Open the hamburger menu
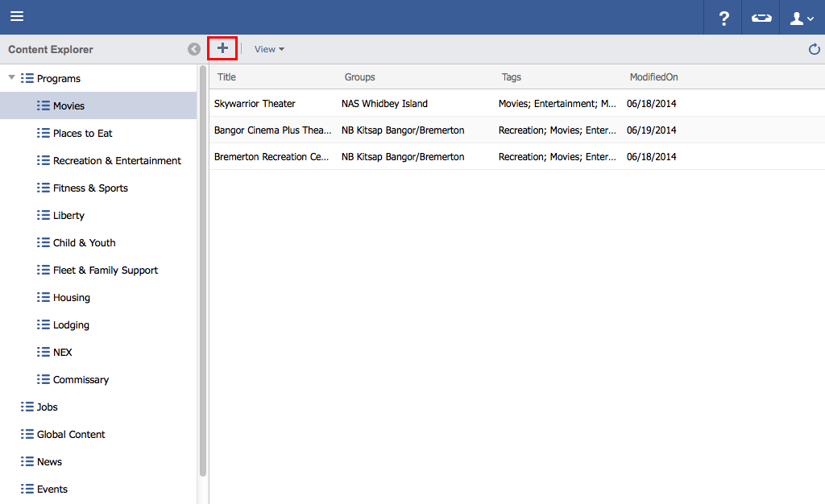 17,17
